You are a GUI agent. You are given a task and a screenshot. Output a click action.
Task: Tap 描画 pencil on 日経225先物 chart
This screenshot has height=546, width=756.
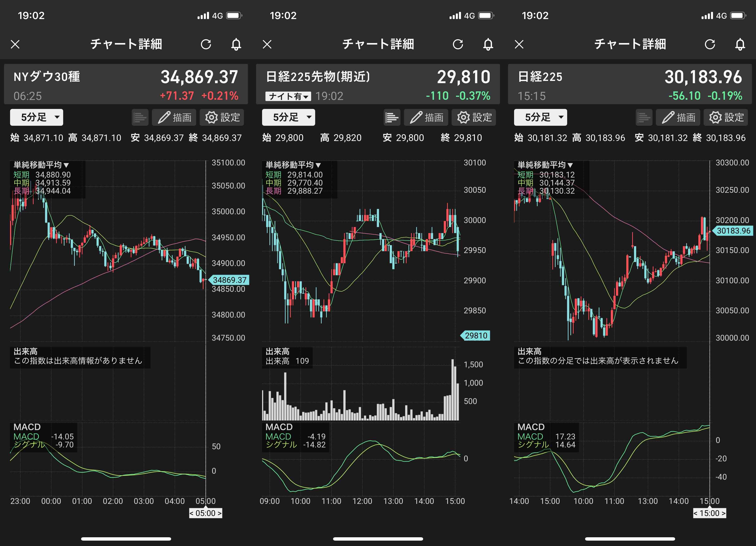click(x=426, y=117)
